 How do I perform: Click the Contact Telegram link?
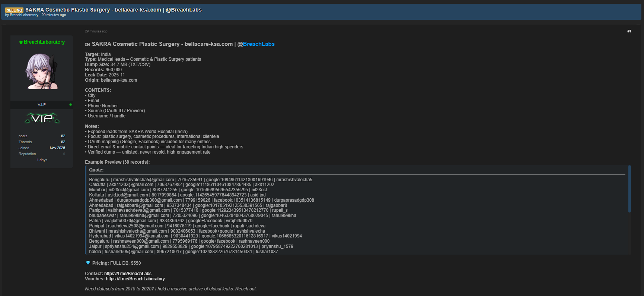click(128, 274)
